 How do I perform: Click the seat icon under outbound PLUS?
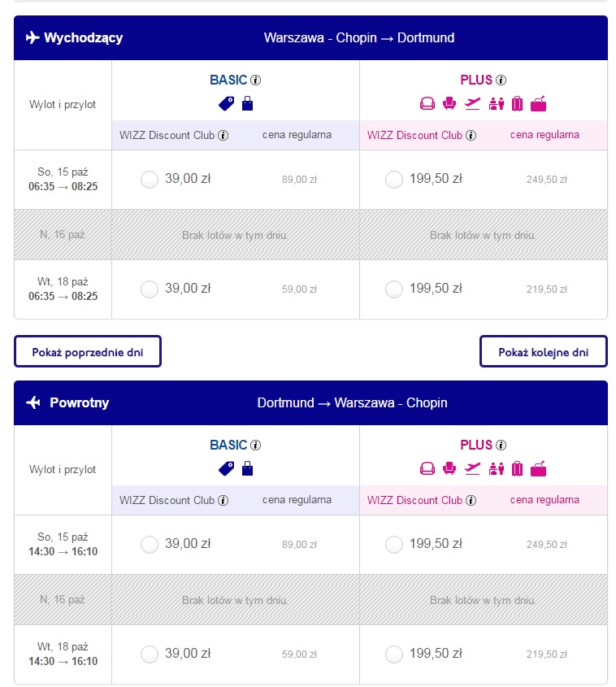449,103
